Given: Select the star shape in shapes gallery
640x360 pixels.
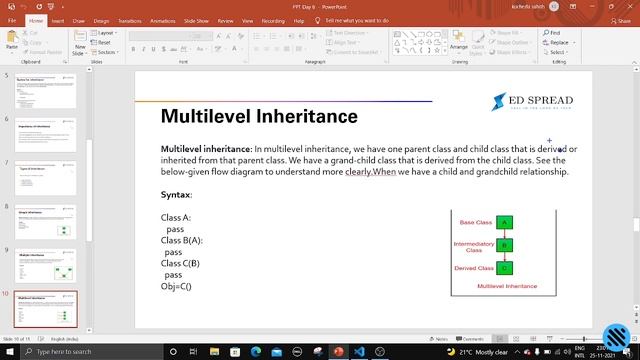Looking at the screenshot, I should 437,50.
